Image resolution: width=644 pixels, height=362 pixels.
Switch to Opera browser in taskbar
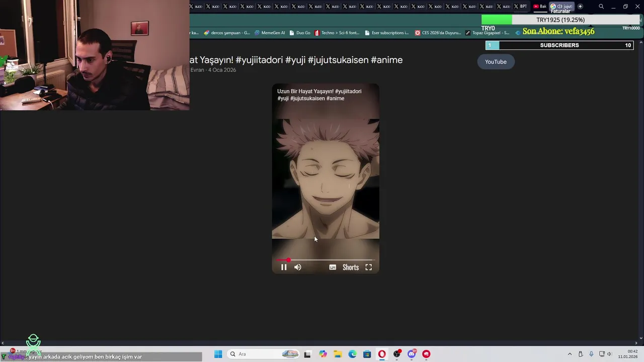click(382, 354)
